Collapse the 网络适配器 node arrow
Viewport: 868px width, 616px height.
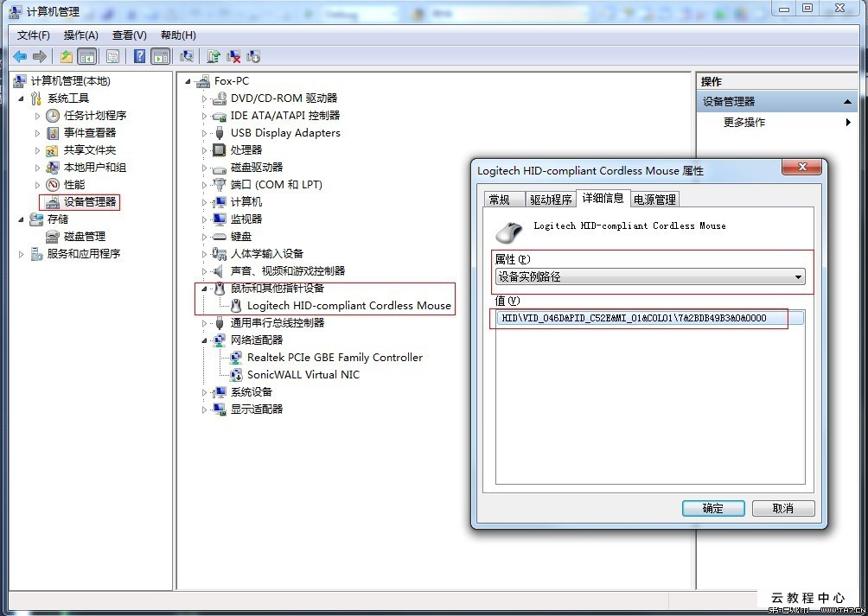pos(204,340)
